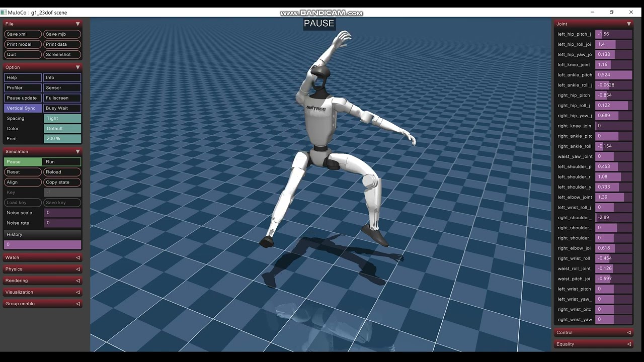Reload the model
Viewport: 644px width, 362px height.
pos(62,172)
